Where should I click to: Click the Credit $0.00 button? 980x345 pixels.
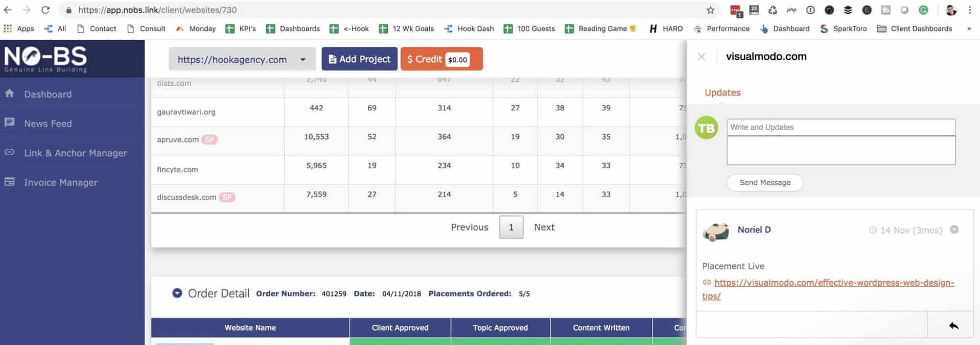(441, 59)
